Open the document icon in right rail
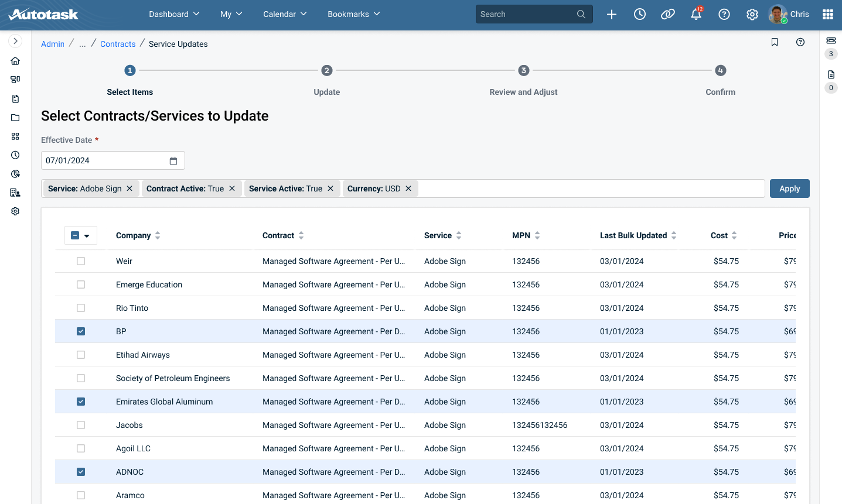The width and height of the screenshot is (842, 504). [x=831, y=74]
